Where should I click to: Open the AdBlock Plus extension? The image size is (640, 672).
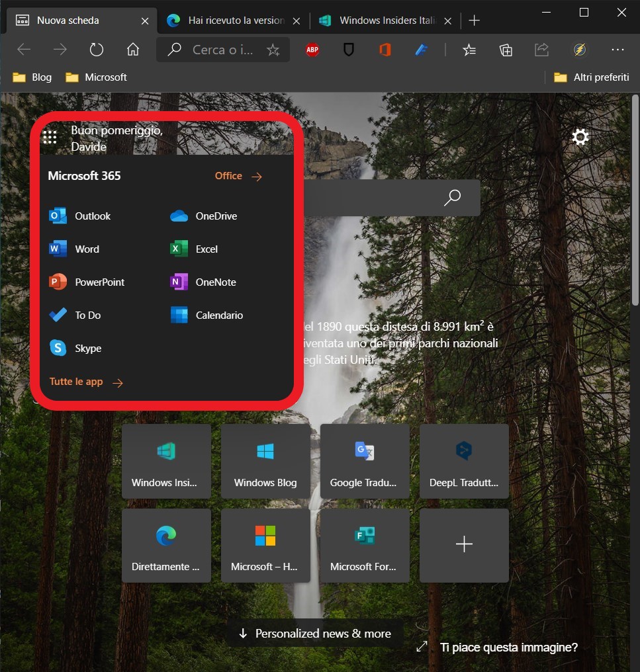pyautogui.click(x=312, y=50)
